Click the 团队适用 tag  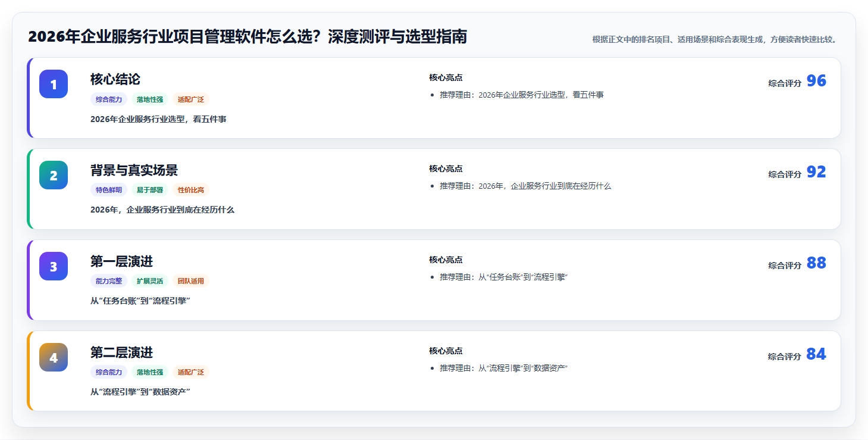tap(191, 281)
